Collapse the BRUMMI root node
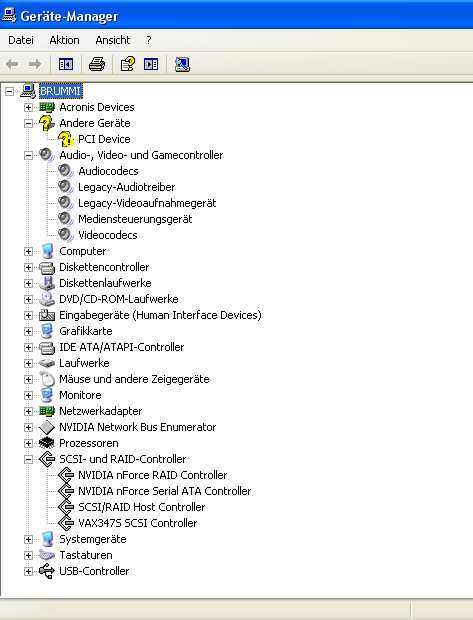 (9, 91)
